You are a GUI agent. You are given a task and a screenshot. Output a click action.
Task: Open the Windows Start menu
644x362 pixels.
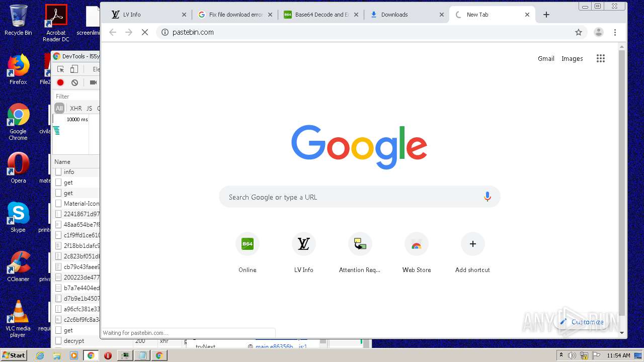click(14, 355)
